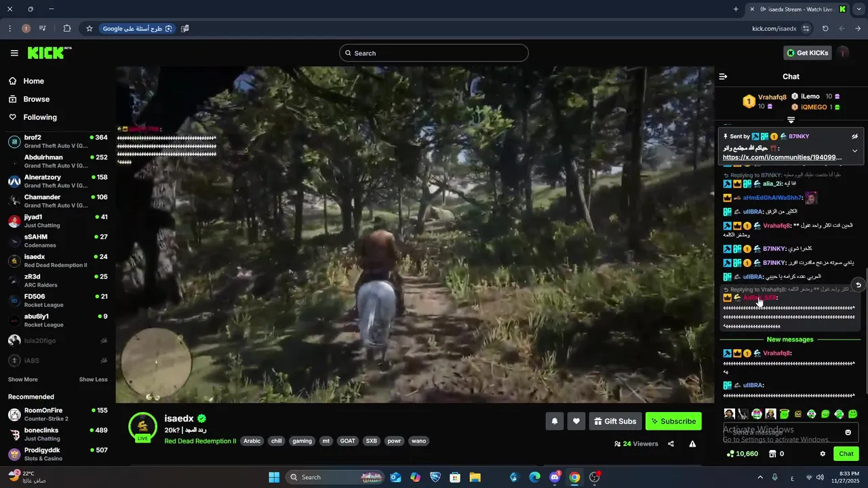Open recommended channel Prodigyddk
The width and height of the screenshot is (868, 488).
point(58,454)
